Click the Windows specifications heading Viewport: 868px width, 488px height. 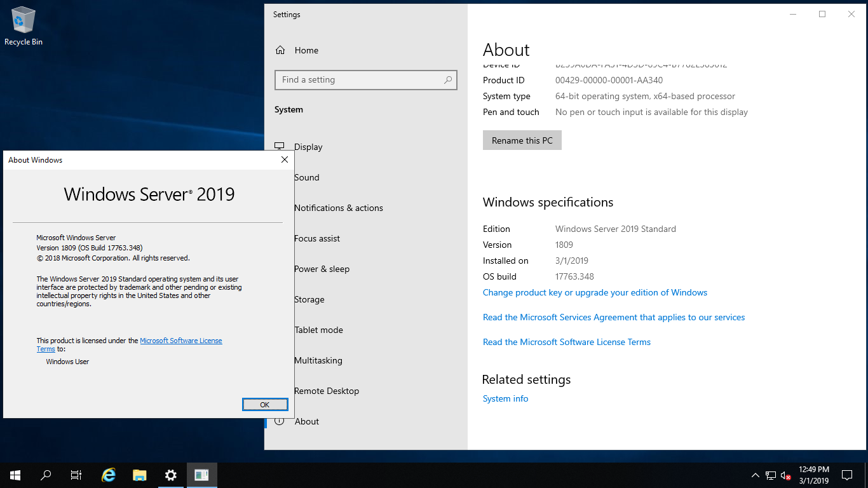[548, 202]
